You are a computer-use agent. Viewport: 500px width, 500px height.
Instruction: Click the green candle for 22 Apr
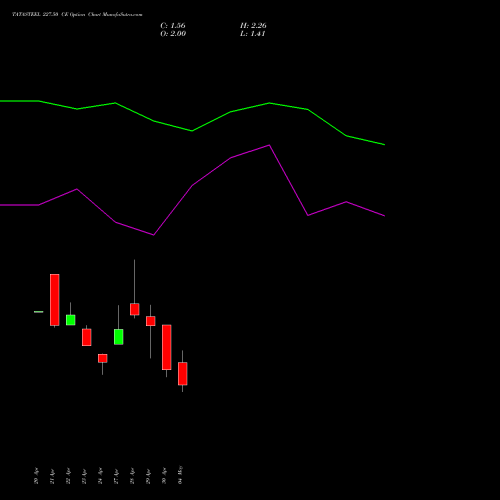pos(70,320)
